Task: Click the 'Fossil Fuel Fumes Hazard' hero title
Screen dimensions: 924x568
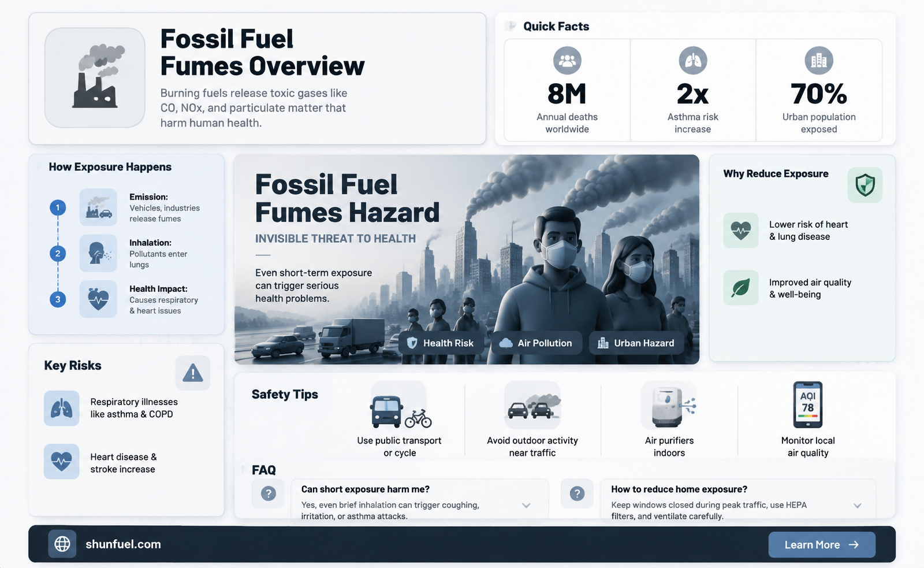Action: pyautogui.click(x=347, y=199)
